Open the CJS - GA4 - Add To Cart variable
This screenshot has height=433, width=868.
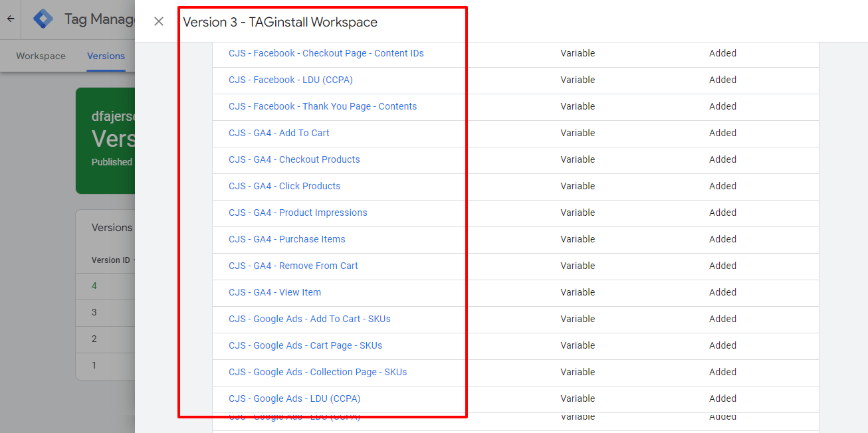278,133
